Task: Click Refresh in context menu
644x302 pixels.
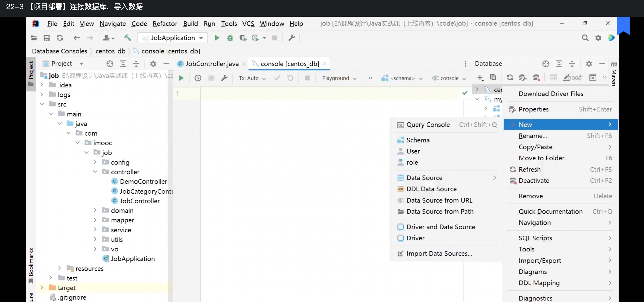Action: pyautogui.click(x=561, y=169)
